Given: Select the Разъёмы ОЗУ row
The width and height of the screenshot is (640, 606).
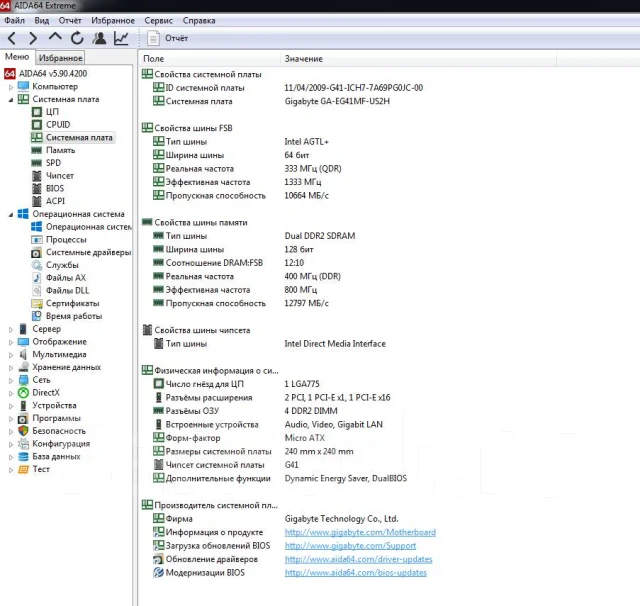Looking at the screenshot, I should pos(245,411).
